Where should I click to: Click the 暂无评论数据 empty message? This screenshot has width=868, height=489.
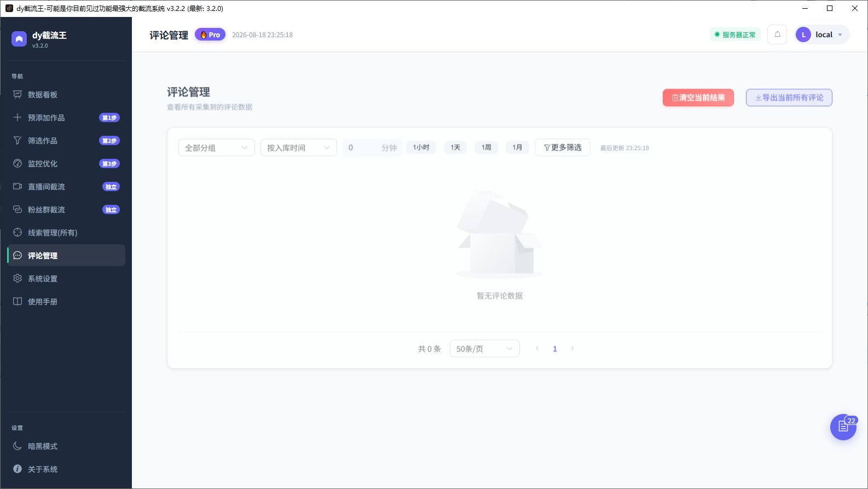pyautogui.click(x=500, y=296)
